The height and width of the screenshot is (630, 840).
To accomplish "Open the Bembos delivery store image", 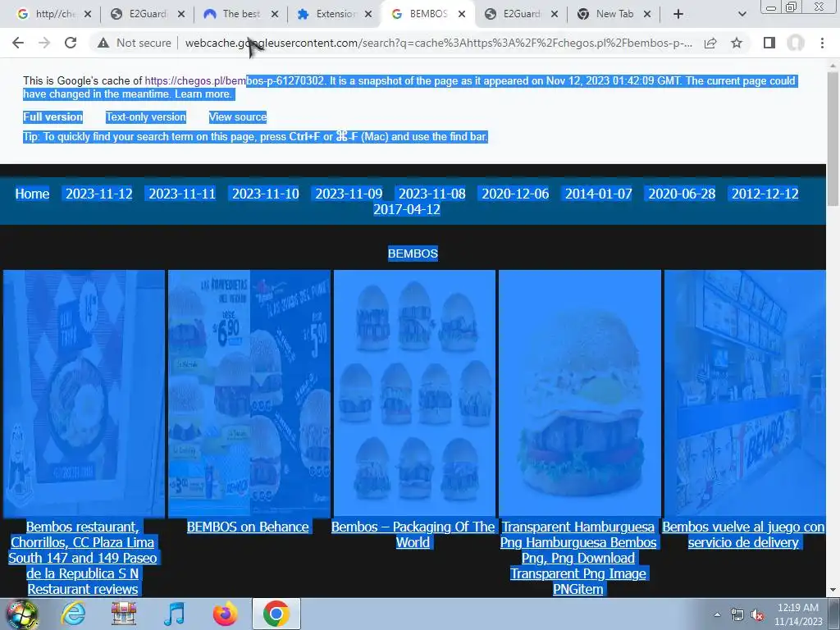I will 745,394.
